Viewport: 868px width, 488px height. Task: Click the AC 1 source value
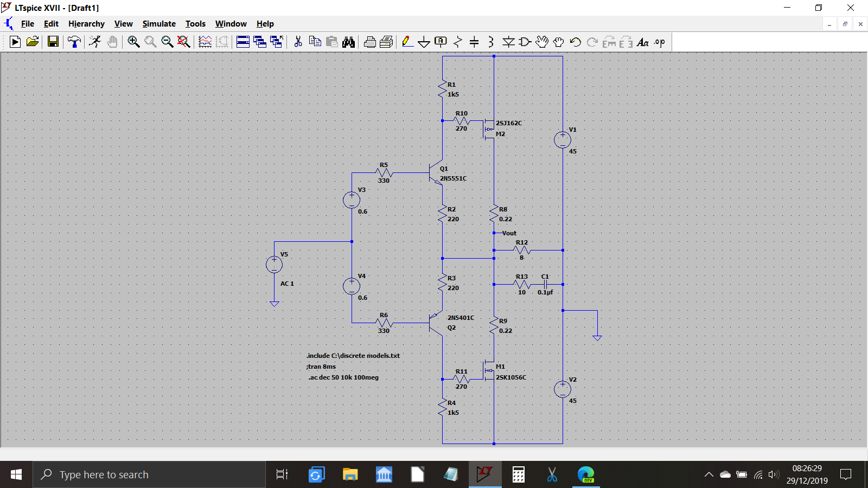tap(287, 284)
